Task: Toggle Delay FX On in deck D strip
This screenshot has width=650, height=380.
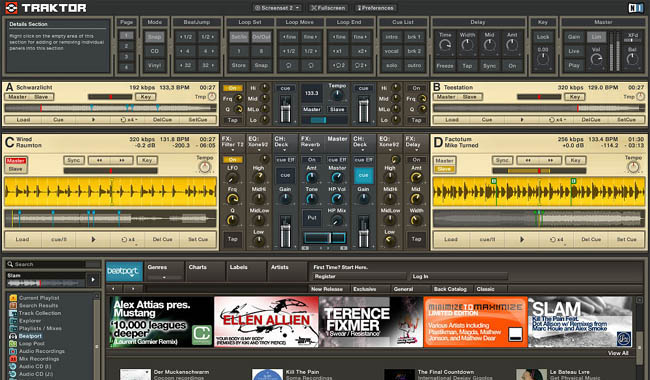Action: pyautogui.click(x=416, y=160)
